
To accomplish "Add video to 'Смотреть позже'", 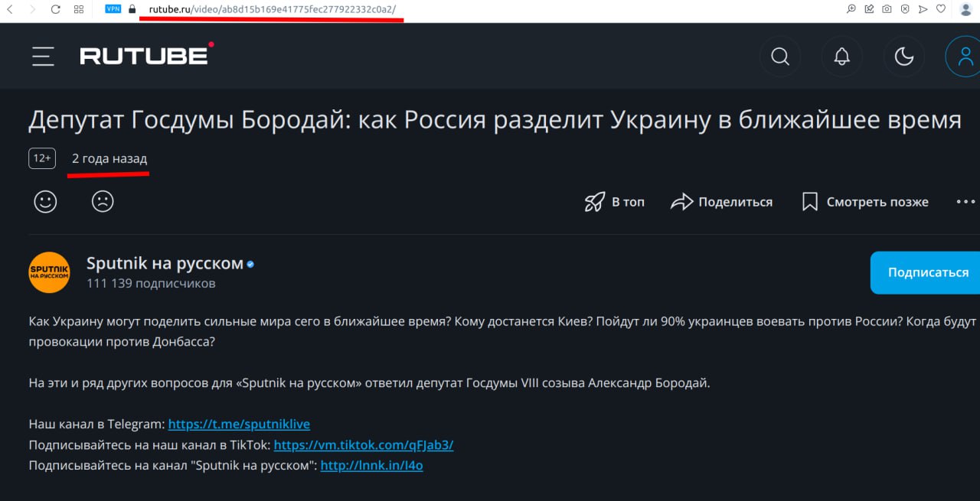I will (864, 202).
